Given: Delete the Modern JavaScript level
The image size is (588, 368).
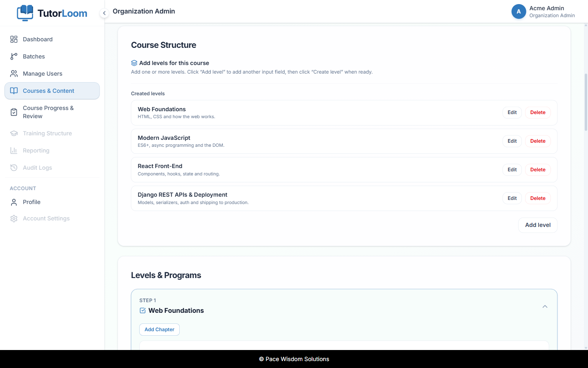Looking at the screenshot, I should [x=538, y=141].
